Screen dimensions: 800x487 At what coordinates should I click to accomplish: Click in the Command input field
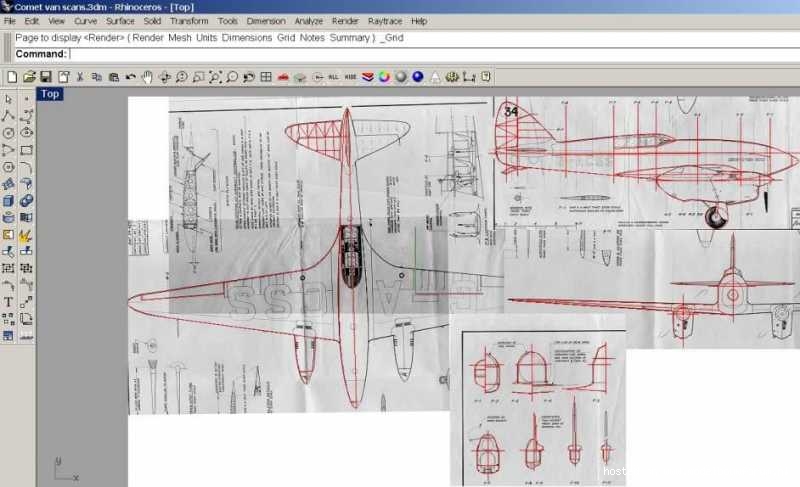[434, 54]
